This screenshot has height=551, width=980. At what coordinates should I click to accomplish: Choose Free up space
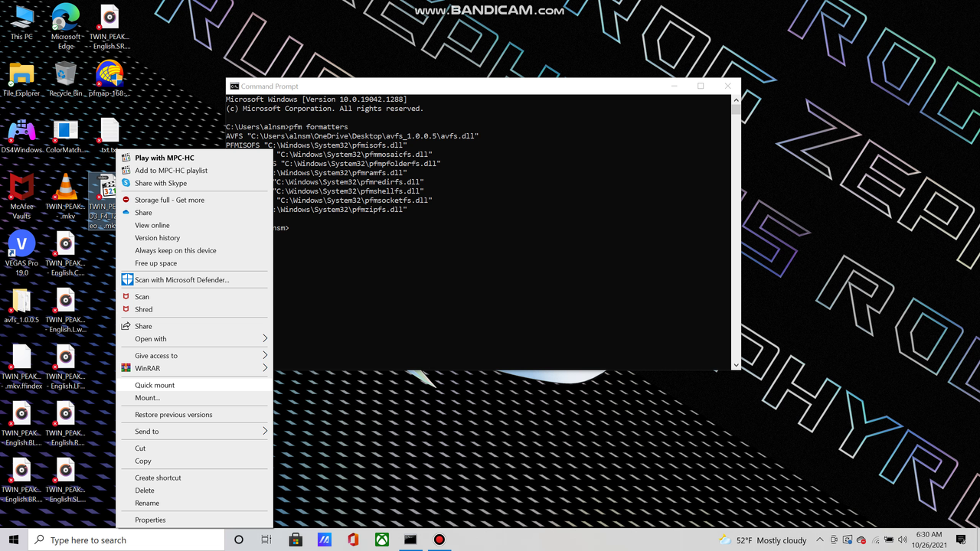click(194, 263)
